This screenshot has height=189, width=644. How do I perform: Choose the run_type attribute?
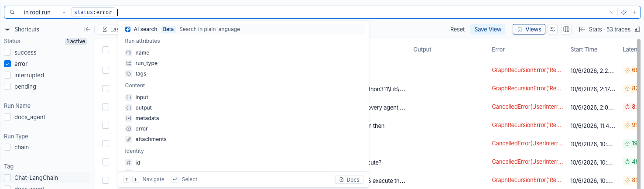(x=243, y=63)
